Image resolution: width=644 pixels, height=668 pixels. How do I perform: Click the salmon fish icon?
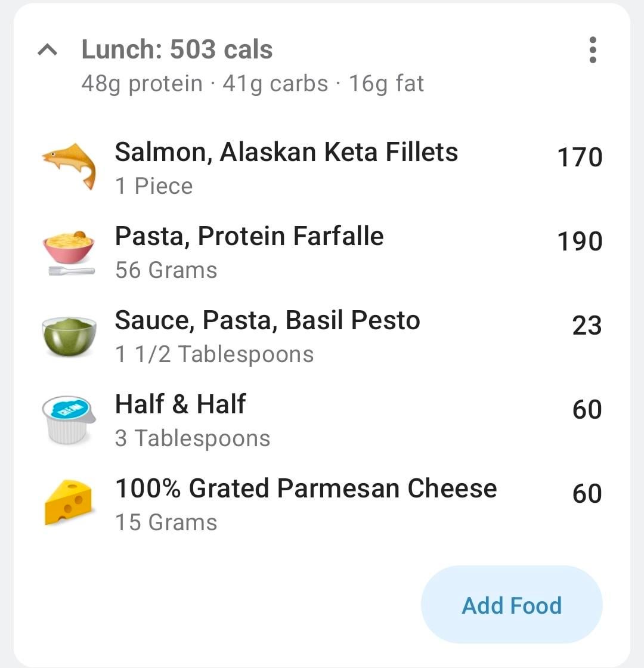pos(69,165)
